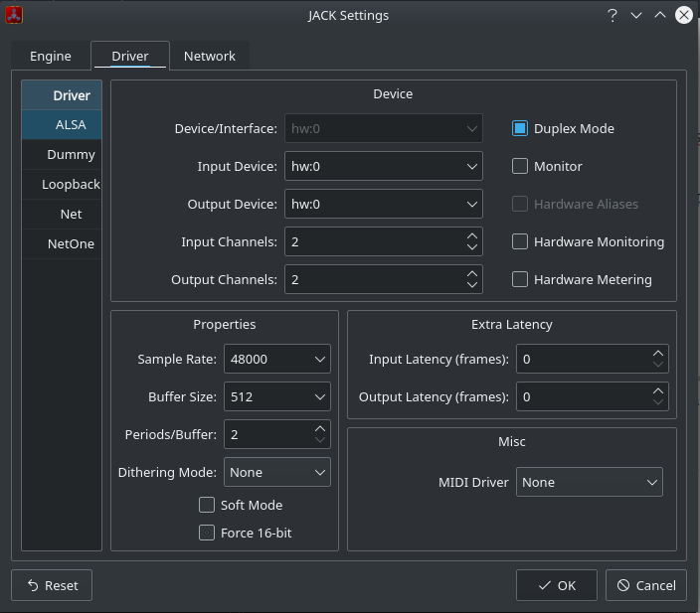Switch to the Engine tab
The width and height of the screenshot is (700, 613).
click(51, 57)
